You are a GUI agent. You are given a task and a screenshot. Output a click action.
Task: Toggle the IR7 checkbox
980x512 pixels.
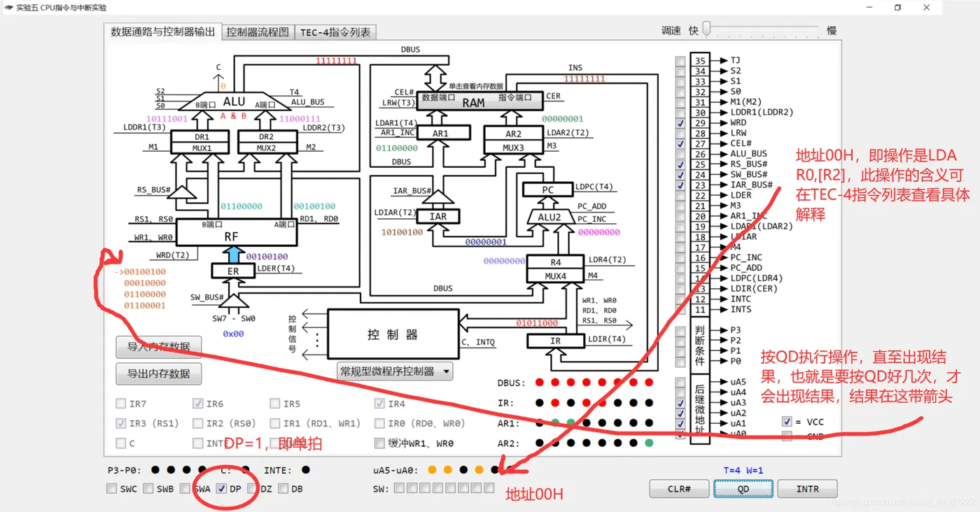click(x=121, y=404)
